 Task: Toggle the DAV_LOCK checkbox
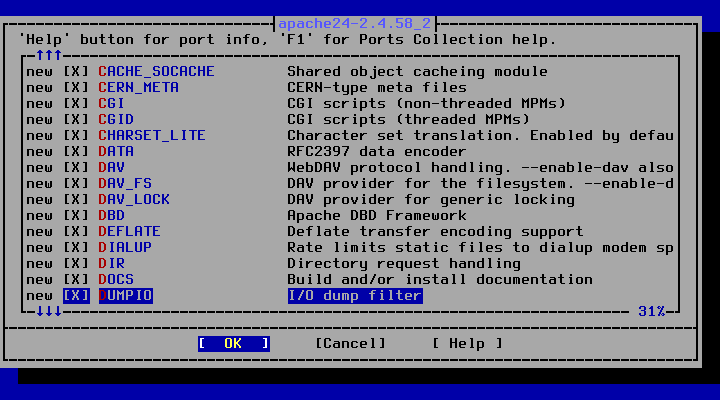pyautogui.click(x=76, y=199)
